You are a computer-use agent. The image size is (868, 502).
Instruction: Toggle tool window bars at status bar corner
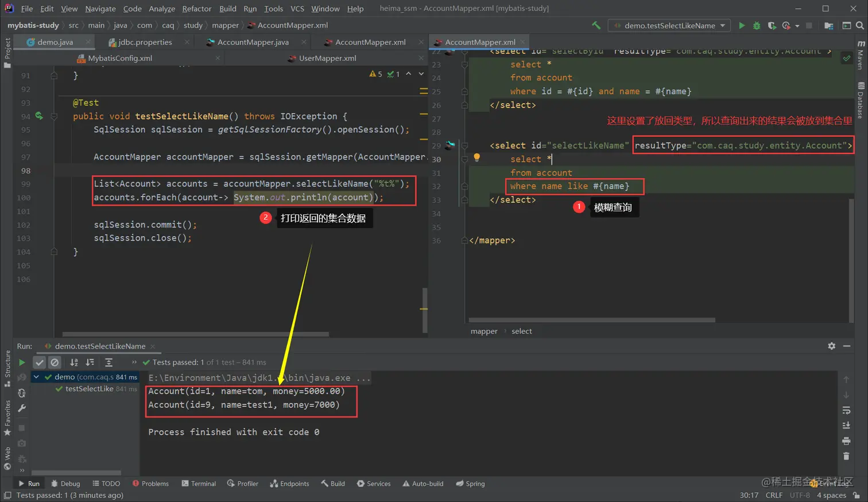tap(7, 495)
